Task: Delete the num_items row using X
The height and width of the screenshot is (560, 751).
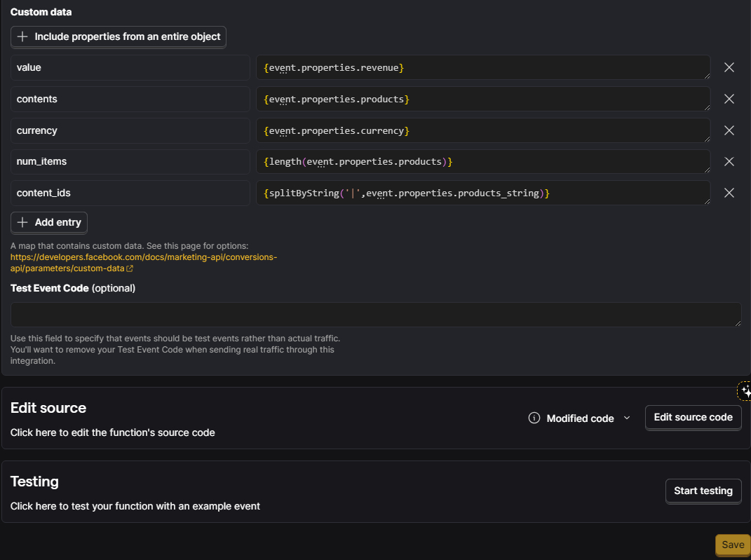Action: pyautogui.click(x=729, y=161)
